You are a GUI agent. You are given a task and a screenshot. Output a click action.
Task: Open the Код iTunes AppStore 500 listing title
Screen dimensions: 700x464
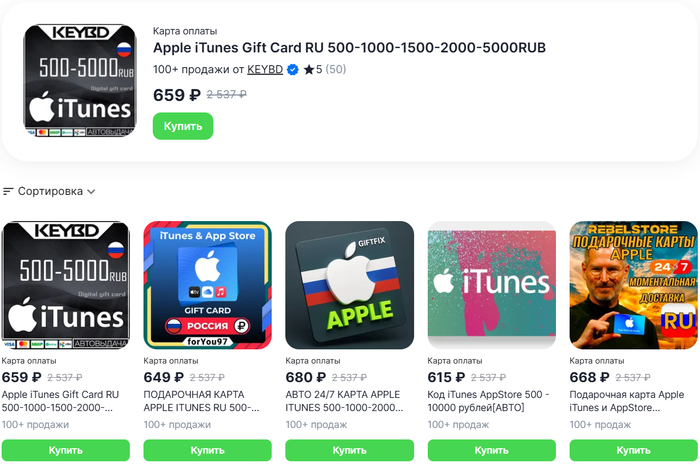488,401
